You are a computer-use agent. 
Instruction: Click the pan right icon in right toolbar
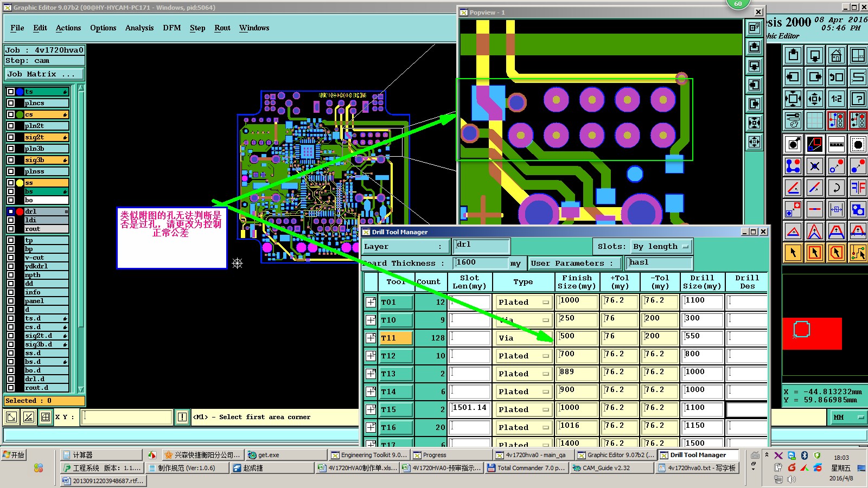tap(815, 77)
